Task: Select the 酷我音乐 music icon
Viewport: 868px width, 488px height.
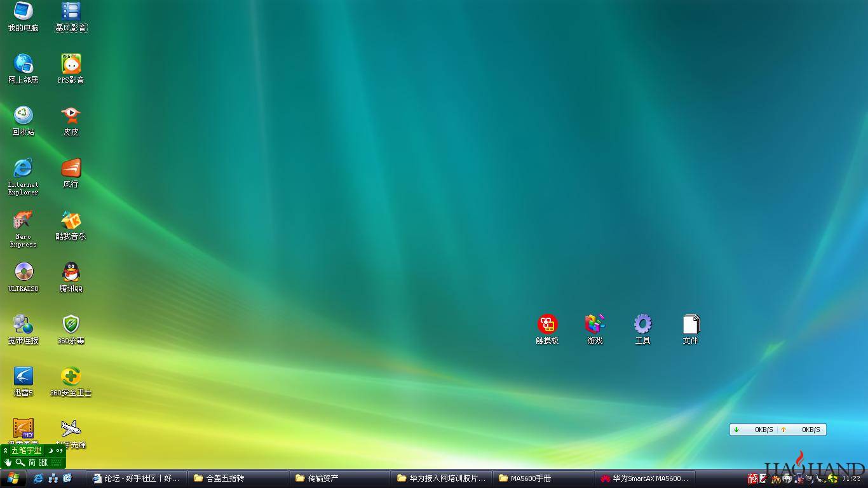Action: [x=71, y=226]
